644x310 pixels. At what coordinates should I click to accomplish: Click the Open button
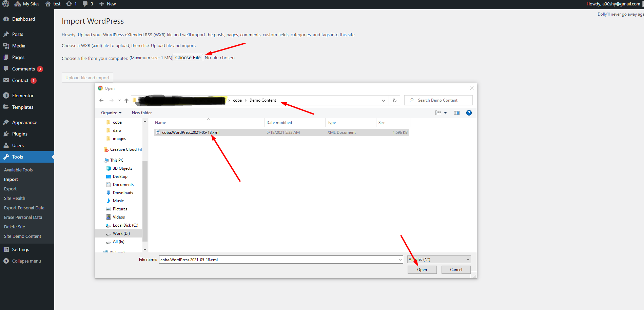(x=422, y=270)
